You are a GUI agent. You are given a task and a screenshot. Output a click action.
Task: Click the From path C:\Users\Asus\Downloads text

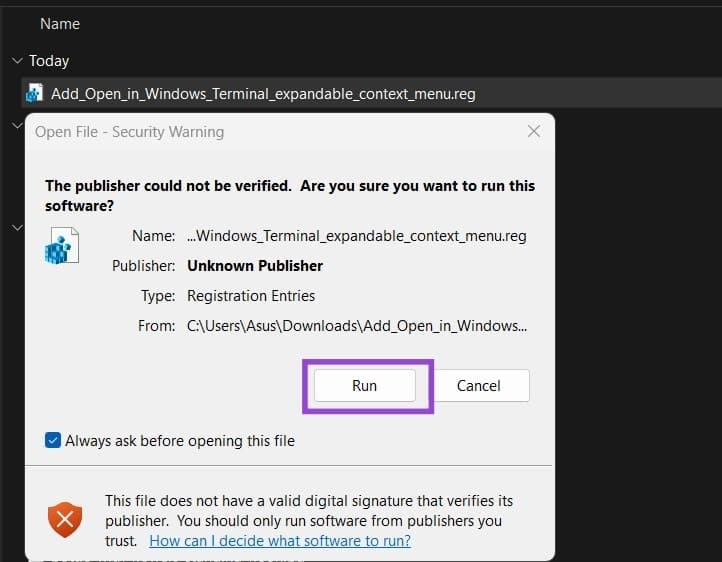[x=358, y=326]
